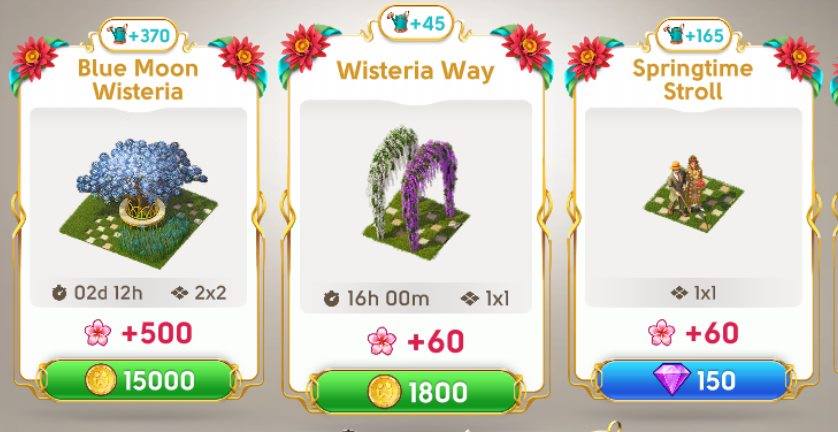Click the watering can +370 badge

point(142,36)
